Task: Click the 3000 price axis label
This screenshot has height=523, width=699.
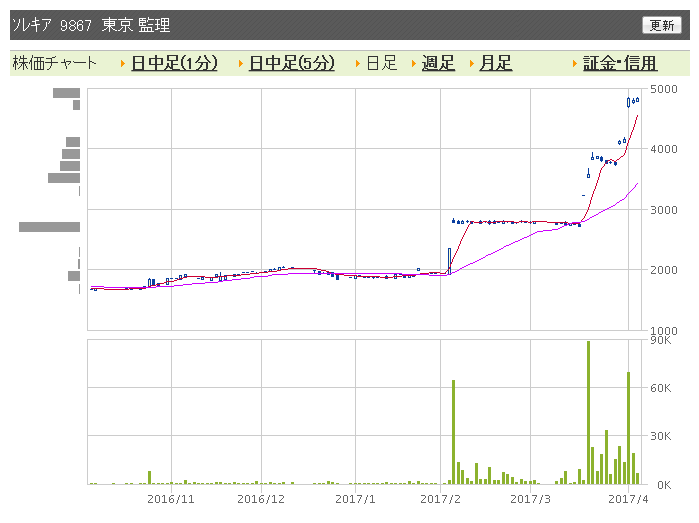Action: pos(664,210)
